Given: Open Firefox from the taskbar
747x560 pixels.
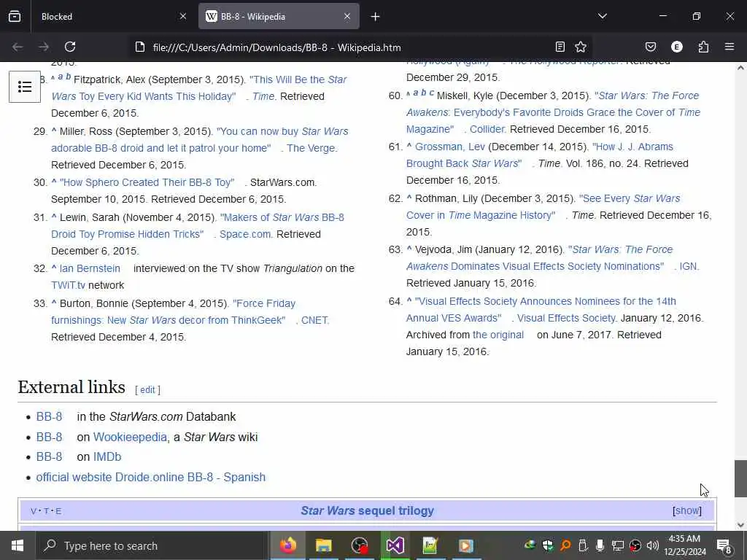Looking at the screenshot, I should (287, 545).
